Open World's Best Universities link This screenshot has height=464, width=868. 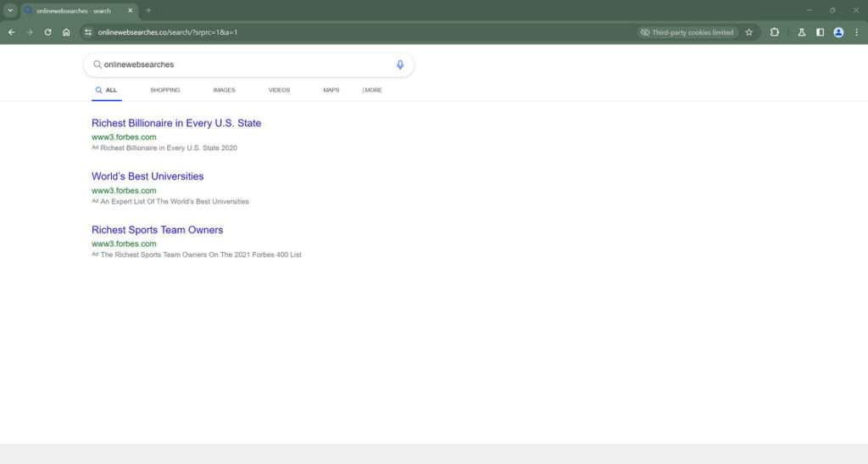[x=147, y=176]
